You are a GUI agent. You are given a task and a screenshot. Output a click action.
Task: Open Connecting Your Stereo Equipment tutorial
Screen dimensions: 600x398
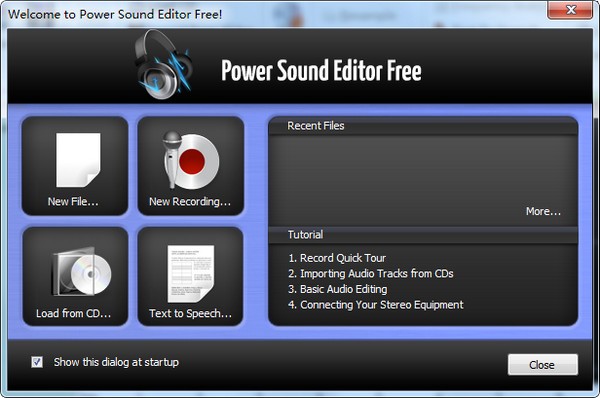(376, 305)
